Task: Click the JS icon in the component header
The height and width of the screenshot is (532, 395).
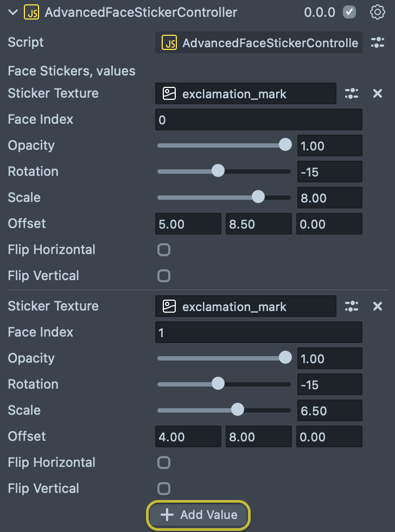Action: (x=31, y=12)
